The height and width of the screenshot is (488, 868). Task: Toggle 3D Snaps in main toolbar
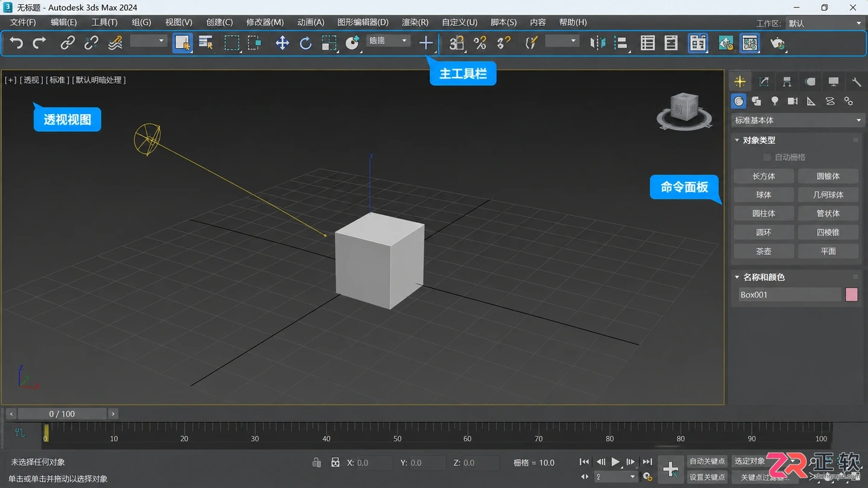tap(457, 43)
